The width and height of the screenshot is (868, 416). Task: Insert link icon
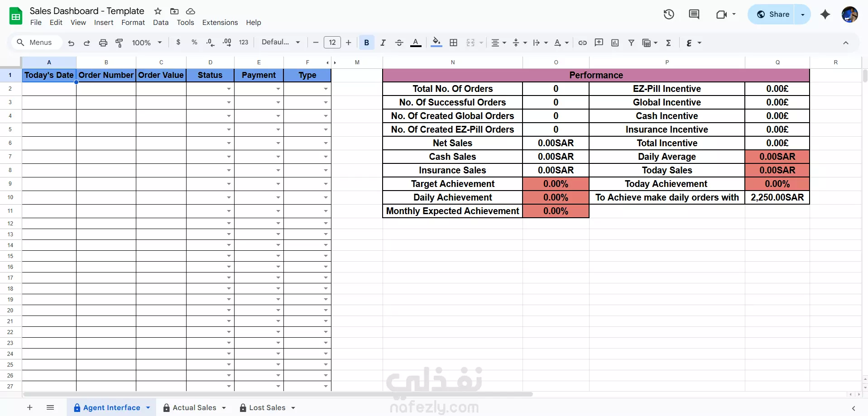(x=583, y=43)
